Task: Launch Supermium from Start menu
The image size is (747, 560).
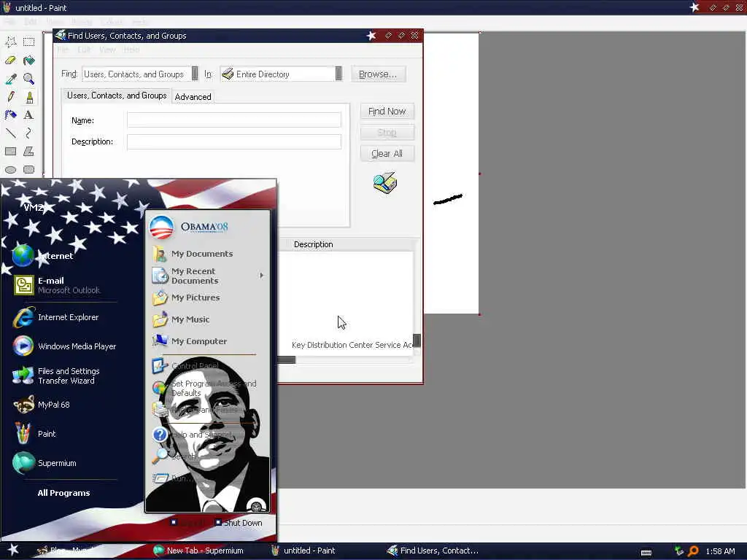Action: [x=45, y=463]
